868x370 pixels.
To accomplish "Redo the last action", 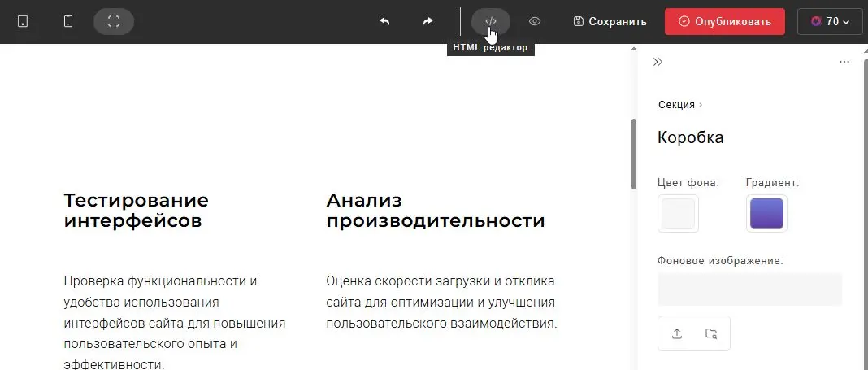I will pyautogui.click(x=428, y=22).
